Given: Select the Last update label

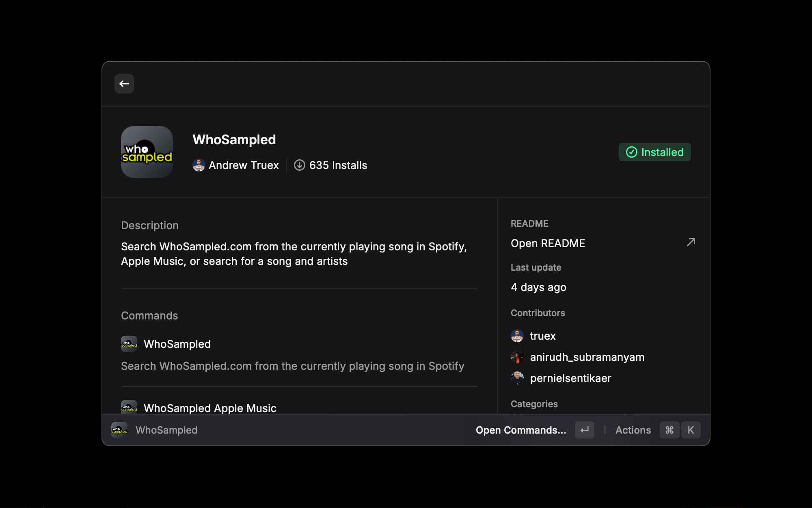Looking at the screenshot, I should tap(536, 267).
